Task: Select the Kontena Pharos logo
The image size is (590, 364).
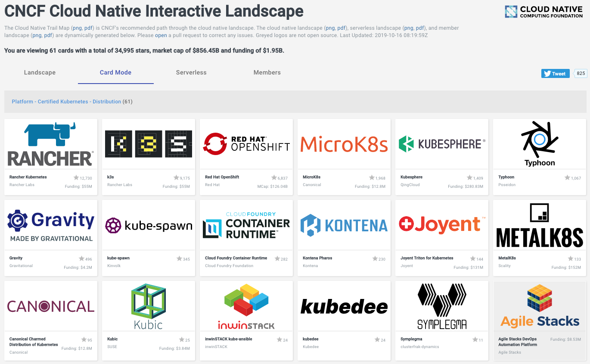Action: (x=344, y=225)
